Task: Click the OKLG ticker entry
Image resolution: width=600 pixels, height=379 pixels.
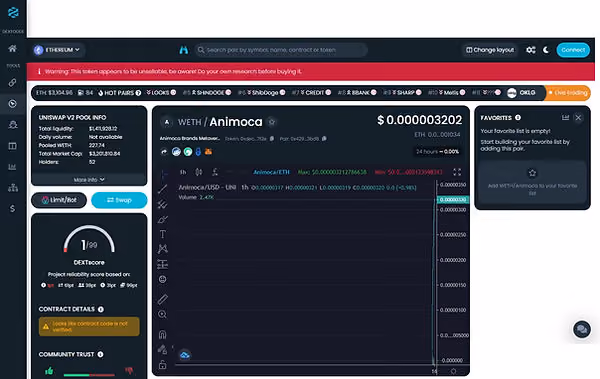Action: 521,93
